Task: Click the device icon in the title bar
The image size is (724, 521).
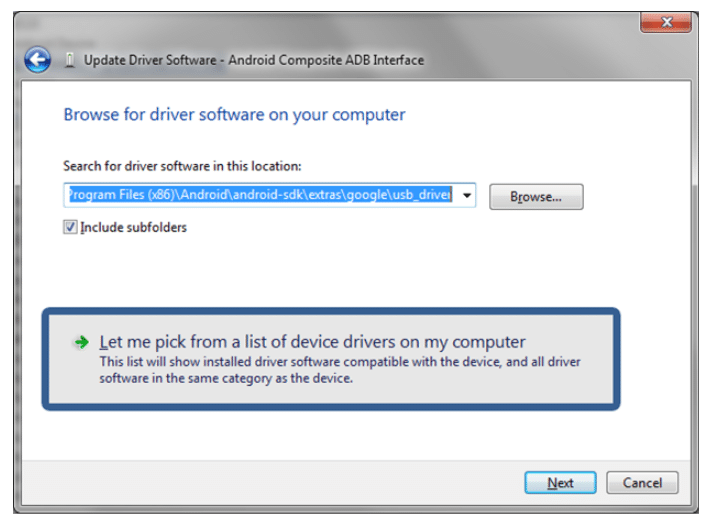Action: [x=69, y=60]
